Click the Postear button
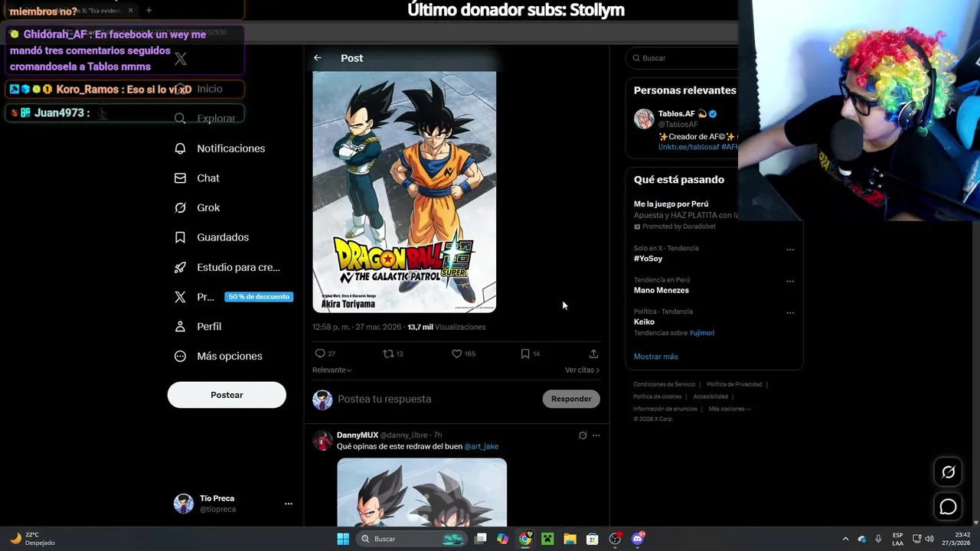The image size is (980, 551). click(x=227, y=395)
